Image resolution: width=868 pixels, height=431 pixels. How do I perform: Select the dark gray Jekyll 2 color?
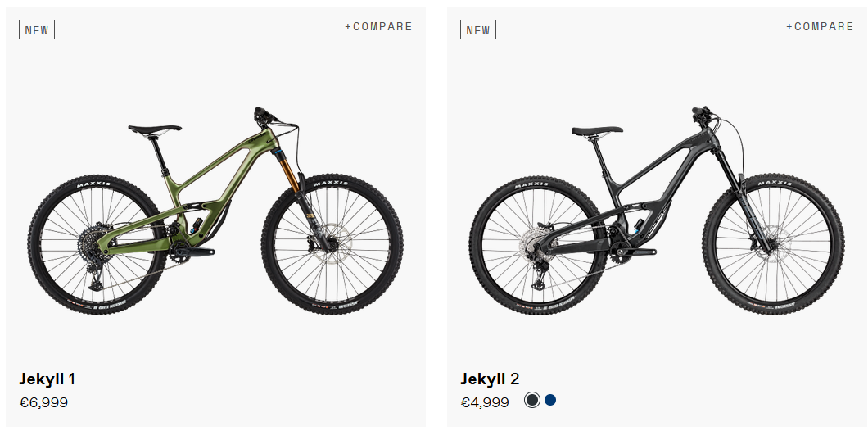[532, 400]
